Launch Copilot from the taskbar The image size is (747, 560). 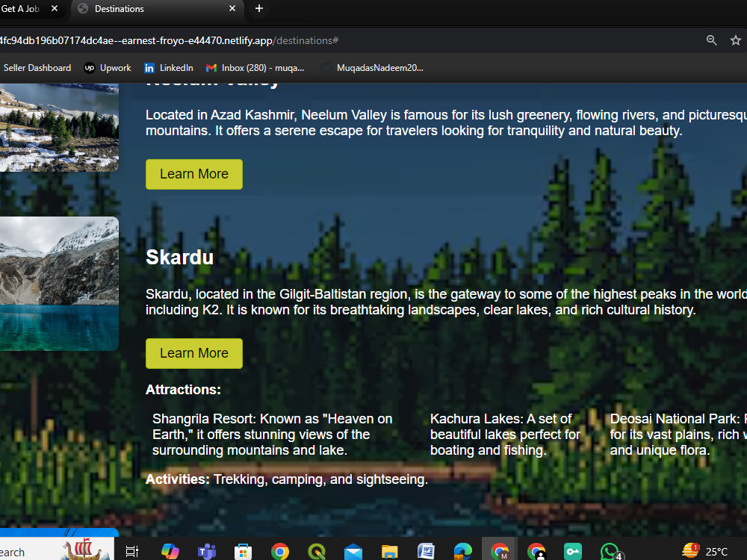(x=170, y=552)
